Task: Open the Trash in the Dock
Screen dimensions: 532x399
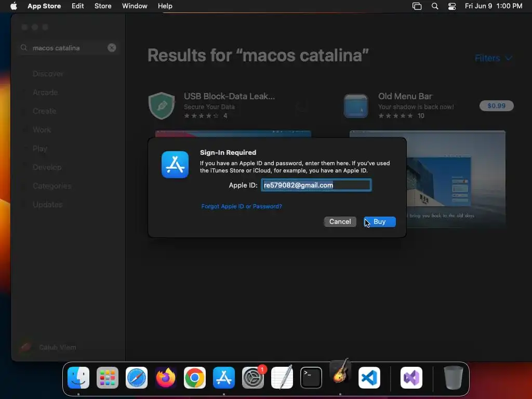Action: click(x=453, y=378)
